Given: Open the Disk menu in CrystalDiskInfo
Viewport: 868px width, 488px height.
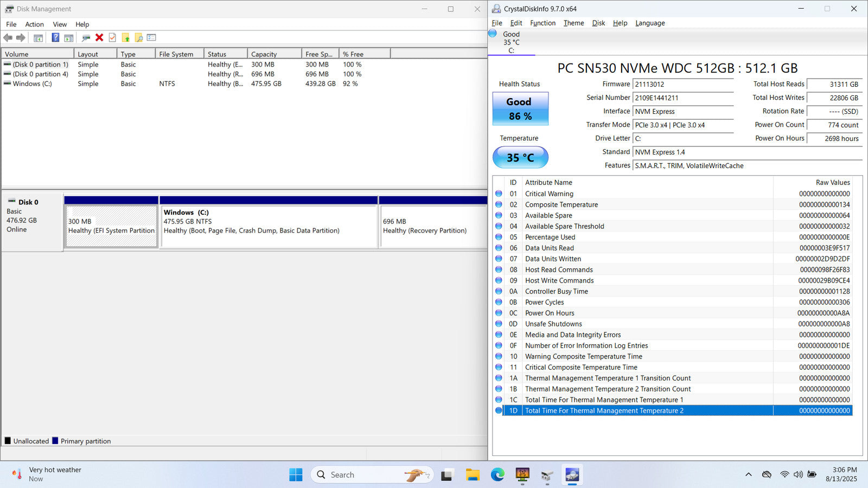Looking at the screenshot, I should click(x=598, y=23).
